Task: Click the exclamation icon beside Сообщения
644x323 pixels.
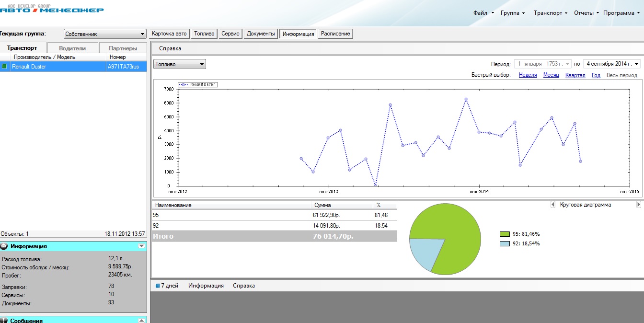Action: coord(4,321)
